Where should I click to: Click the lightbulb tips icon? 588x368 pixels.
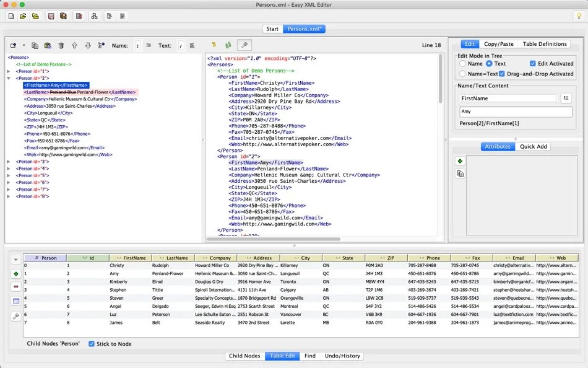579,16
